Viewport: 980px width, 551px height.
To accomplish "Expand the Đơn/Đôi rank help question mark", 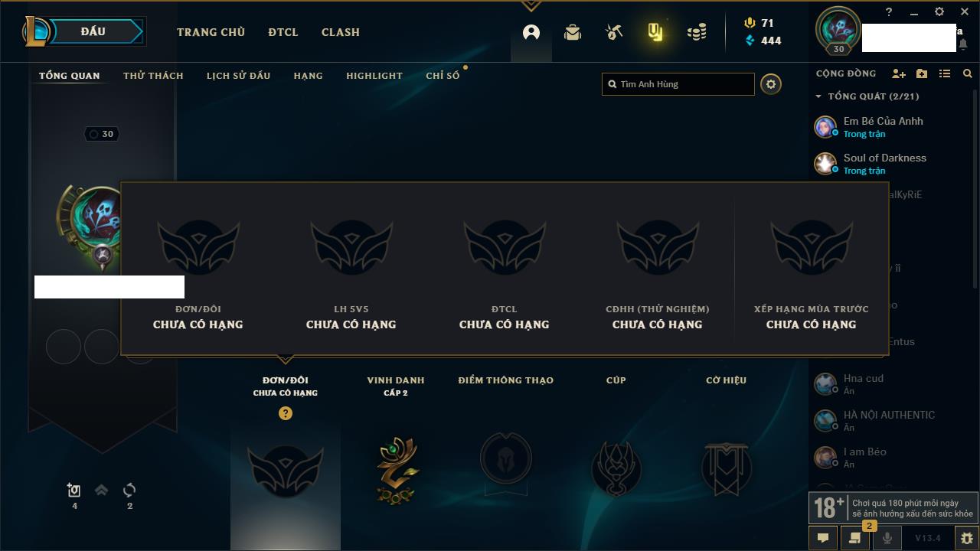I will tap(286, 413).
